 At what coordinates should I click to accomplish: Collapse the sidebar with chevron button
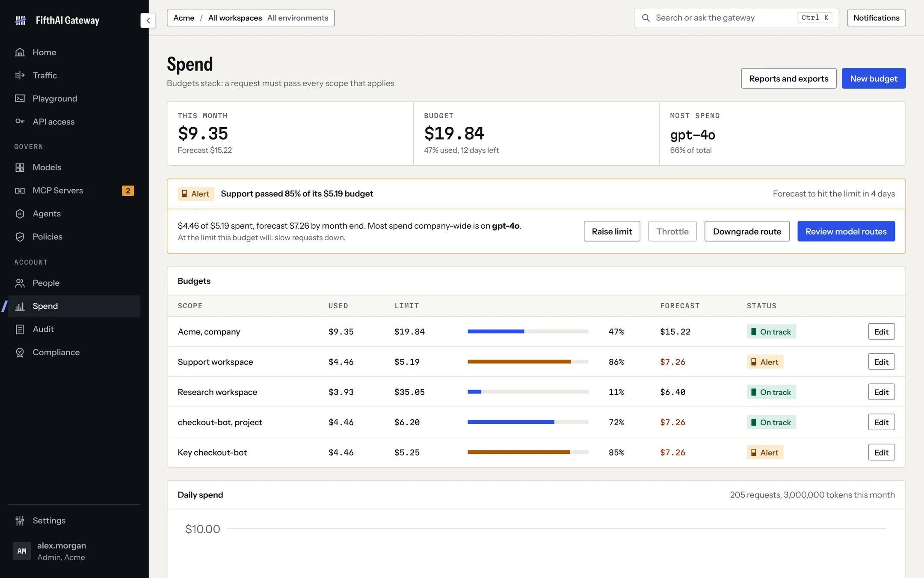click(x=148, y=20)
